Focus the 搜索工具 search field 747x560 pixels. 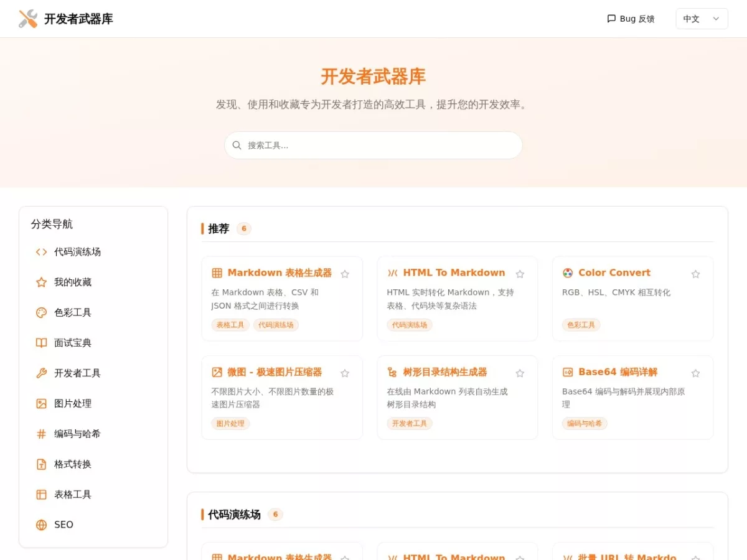374,145
